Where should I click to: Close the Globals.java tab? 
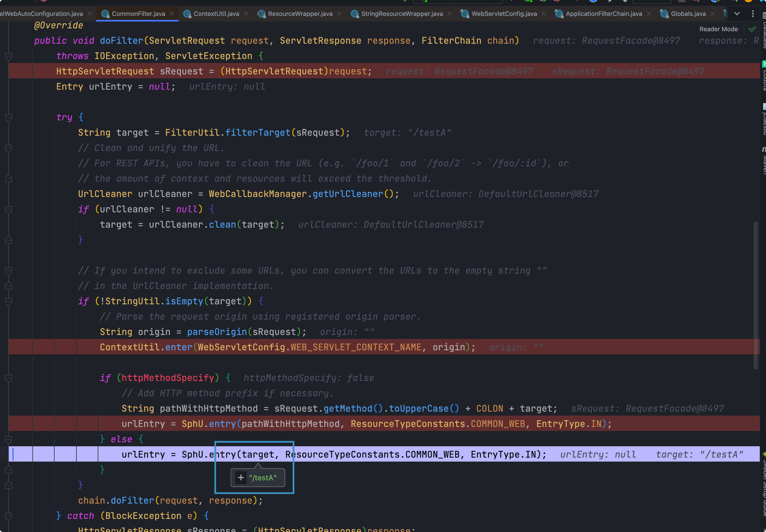[713, 14]
